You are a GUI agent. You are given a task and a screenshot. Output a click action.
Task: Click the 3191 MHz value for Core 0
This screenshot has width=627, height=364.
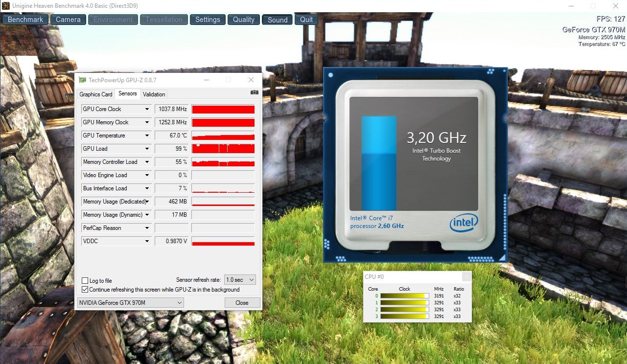coord(439,296)
